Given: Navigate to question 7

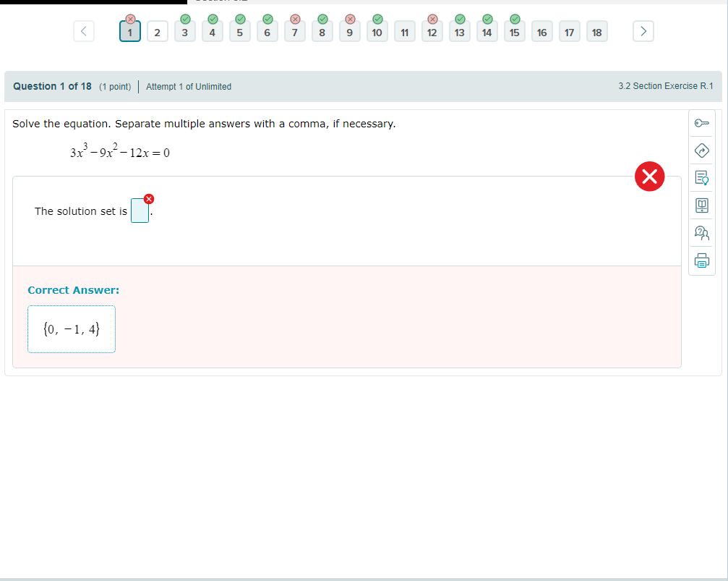Looking at the screenshot, I should (x=295, y=32).
